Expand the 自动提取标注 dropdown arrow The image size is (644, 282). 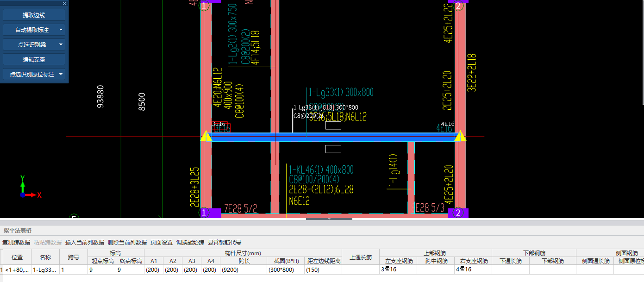pos(60,29)
